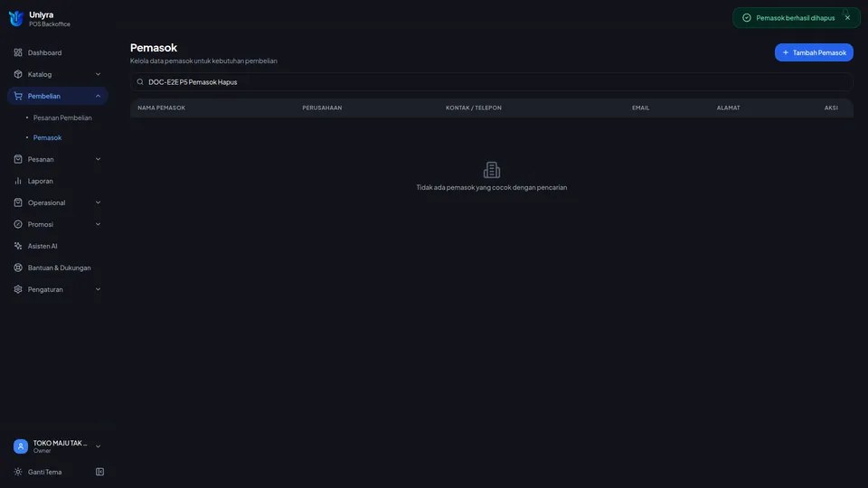This screenshot has height=488, width=868.
Task: Click the Laporan chart icon
Action: [18, 181]
